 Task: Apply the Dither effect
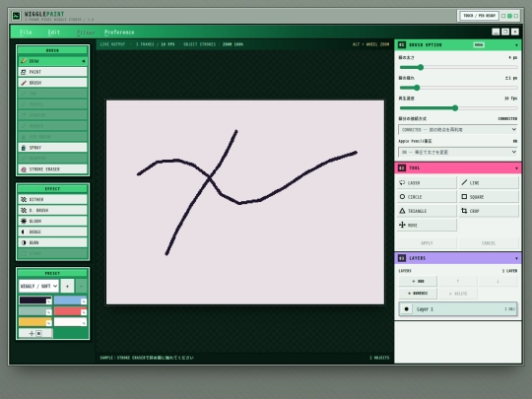(x=52, y=199)
